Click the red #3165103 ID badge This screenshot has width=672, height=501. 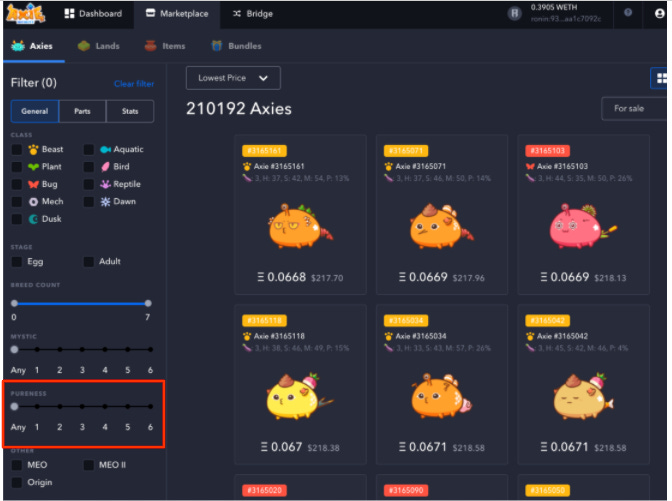547,151
